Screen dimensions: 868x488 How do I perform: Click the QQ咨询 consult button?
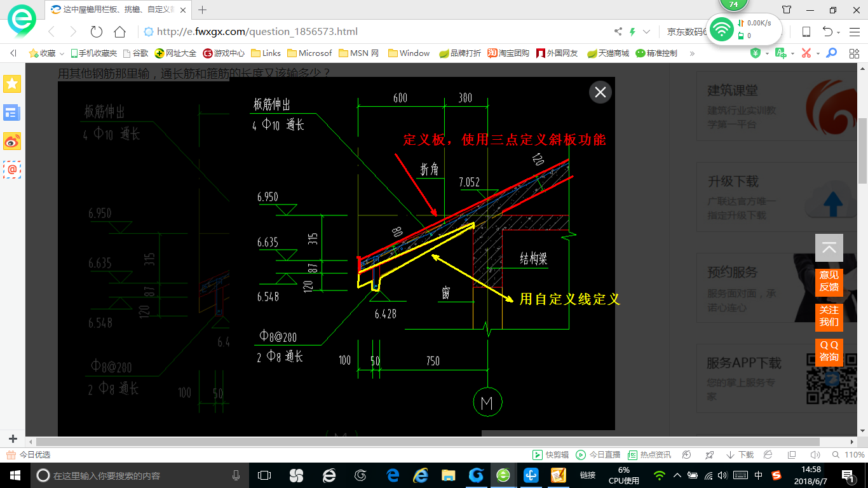(829, 351)
